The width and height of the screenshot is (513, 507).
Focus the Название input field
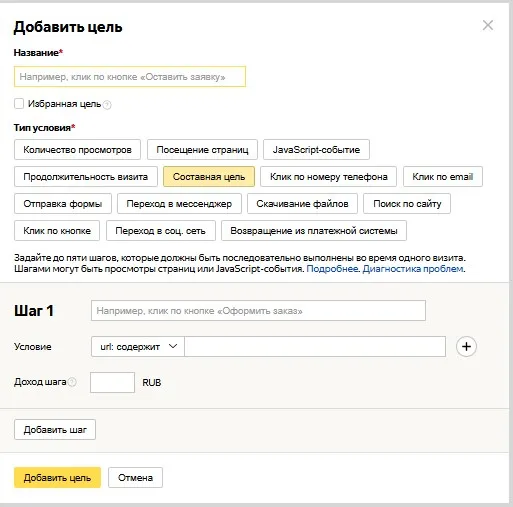point(130,77)
